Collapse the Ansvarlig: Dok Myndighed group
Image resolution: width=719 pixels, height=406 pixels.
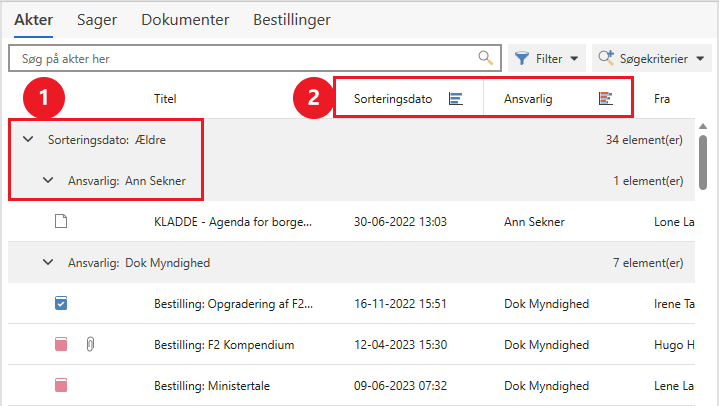point(48,262)
